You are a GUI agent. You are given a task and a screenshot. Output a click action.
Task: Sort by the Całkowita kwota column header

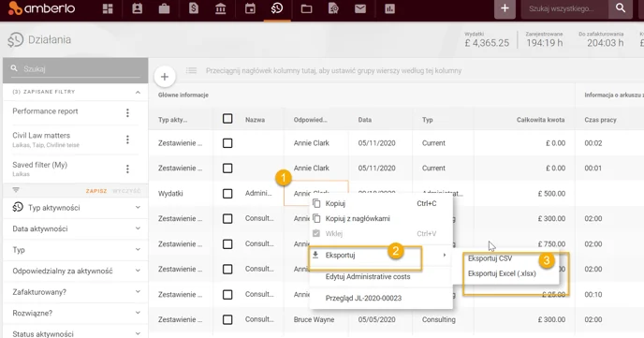540,120
